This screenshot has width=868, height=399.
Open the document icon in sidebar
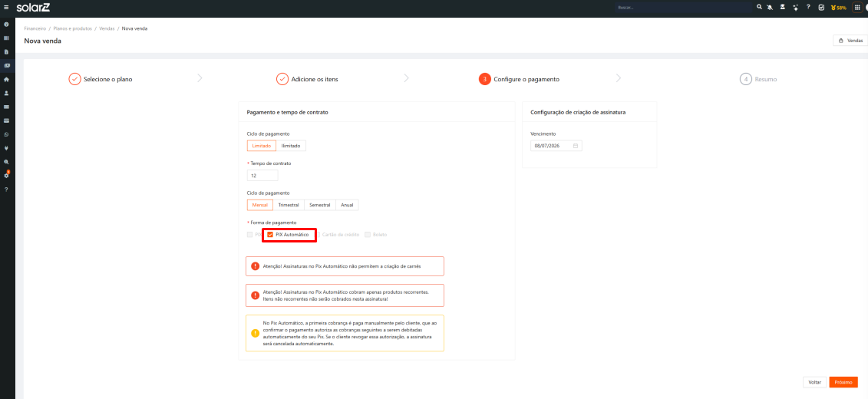click(6, 52)
